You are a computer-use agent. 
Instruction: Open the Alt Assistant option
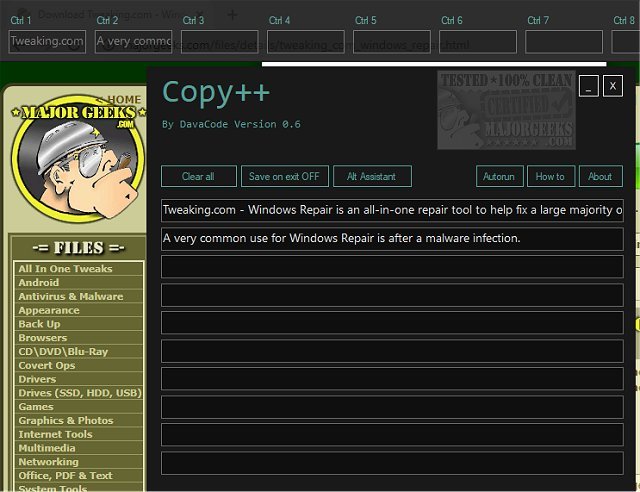372,176
